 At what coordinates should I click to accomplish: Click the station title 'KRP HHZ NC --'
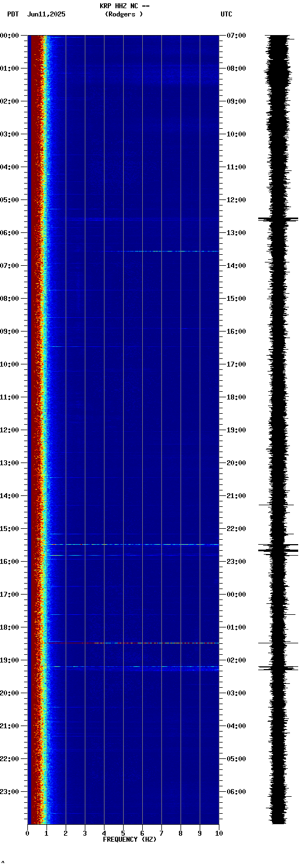coord(125,6)
